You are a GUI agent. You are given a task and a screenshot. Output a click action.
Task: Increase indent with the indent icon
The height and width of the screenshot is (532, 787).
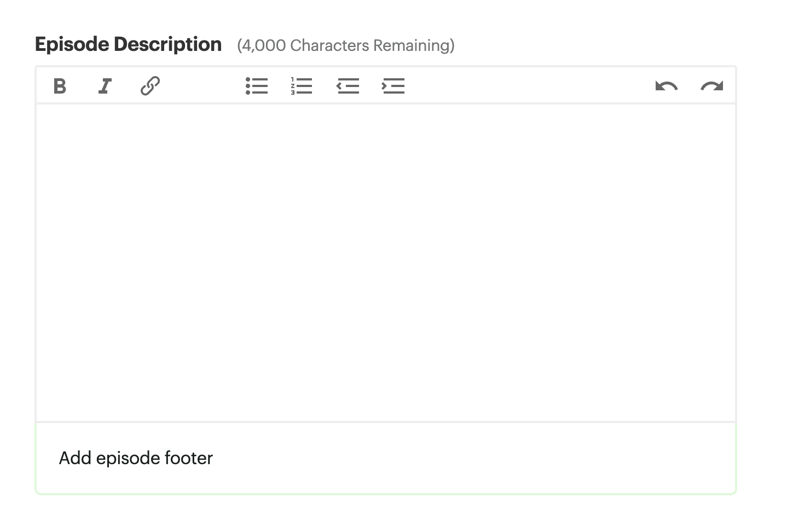(x=393, y=86)
